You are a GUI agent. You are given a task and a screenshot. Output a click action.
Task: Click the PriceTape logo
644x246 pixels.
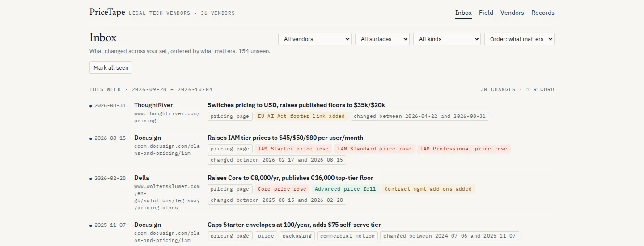click(107, 12)
